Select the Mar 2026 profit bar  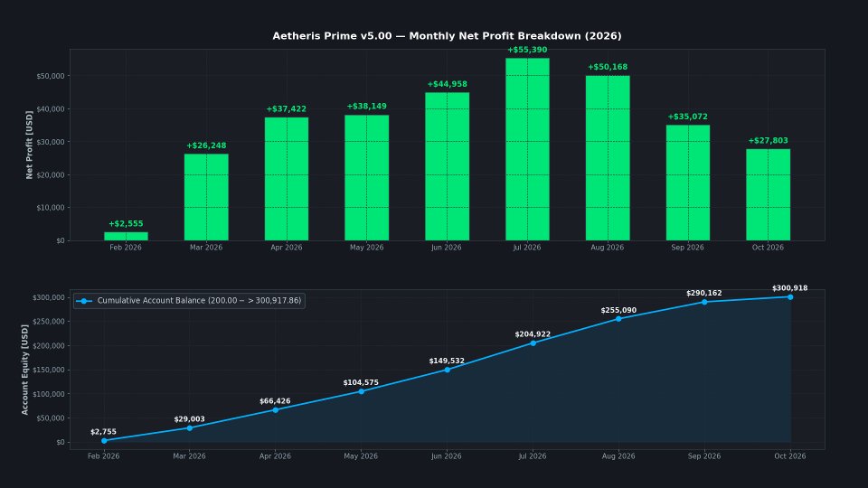click(206, 197)
